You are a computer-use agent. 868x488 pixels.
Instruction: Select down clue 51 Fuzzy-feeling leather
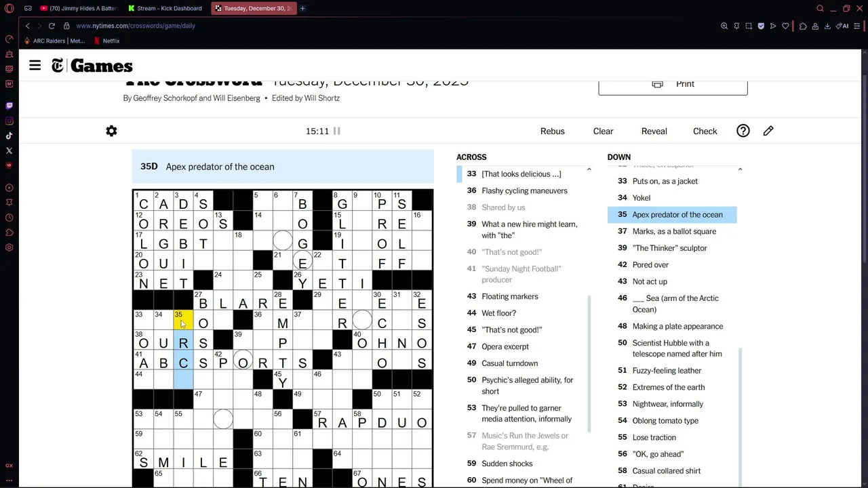coord(671,370)
